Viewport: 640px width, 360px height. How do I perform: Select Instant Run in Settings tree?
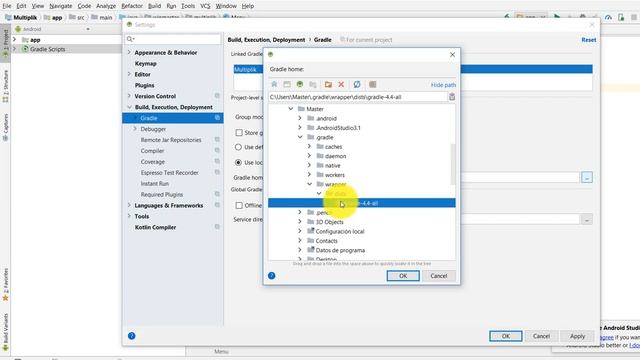155,184
